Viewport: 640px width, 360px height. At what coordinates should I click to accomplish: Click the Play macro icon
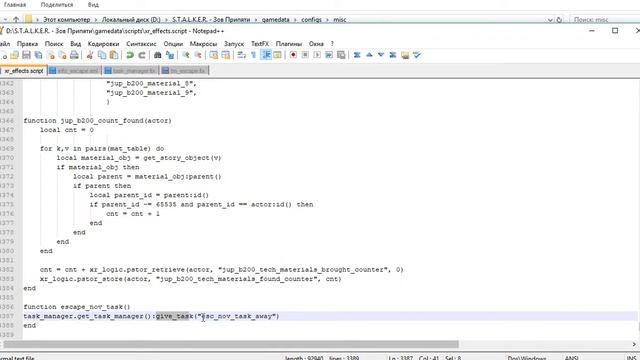coord(317,55)
